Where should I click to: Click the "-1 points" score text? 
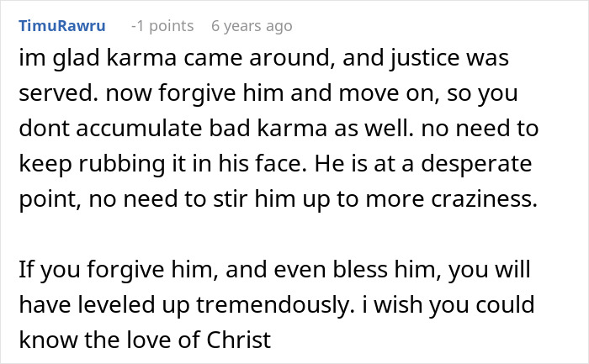click(x=158, y=26)
